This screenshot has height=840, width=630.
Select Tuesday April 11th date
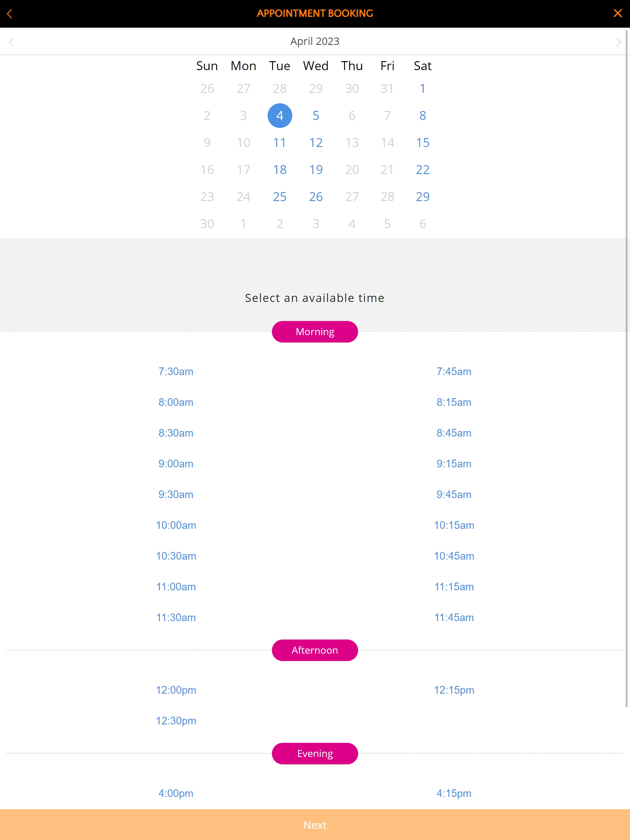[x=279, y=142]
